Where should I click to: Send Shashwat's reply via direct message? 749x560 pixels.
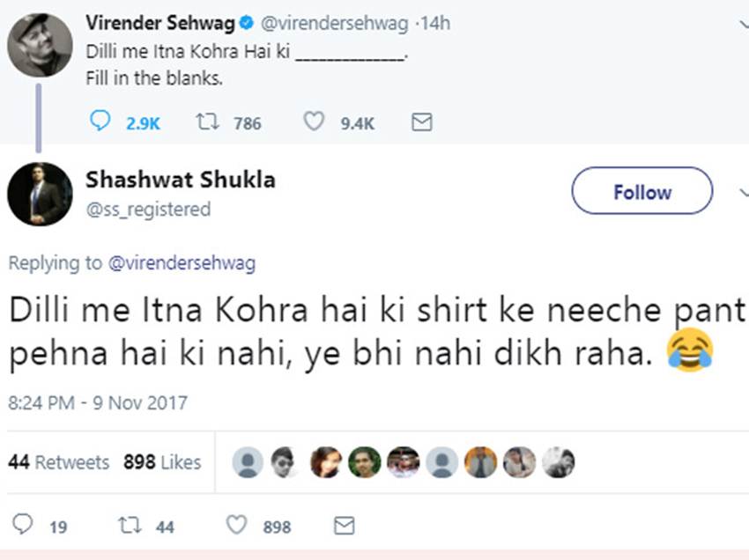pyautogui.click(x=345, y=526)
